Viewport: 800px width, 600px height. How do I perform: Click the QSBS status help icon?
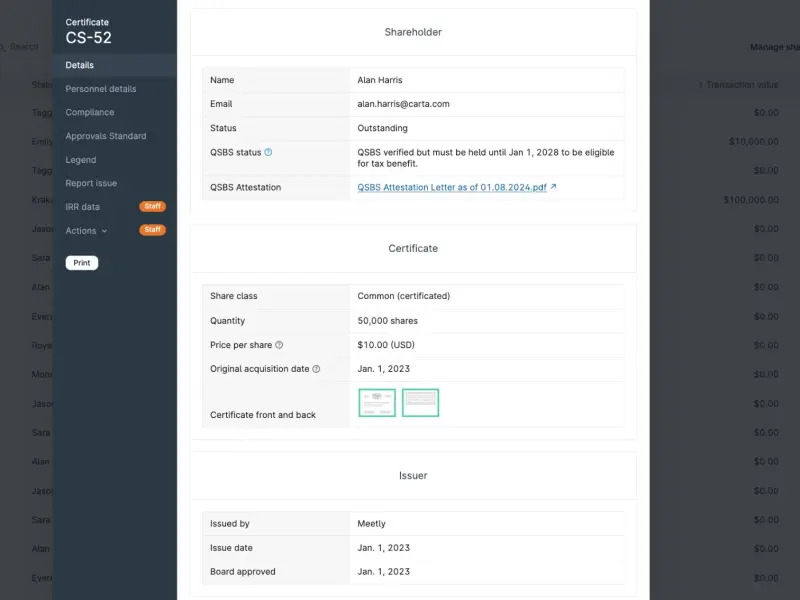tap(268, 152)
